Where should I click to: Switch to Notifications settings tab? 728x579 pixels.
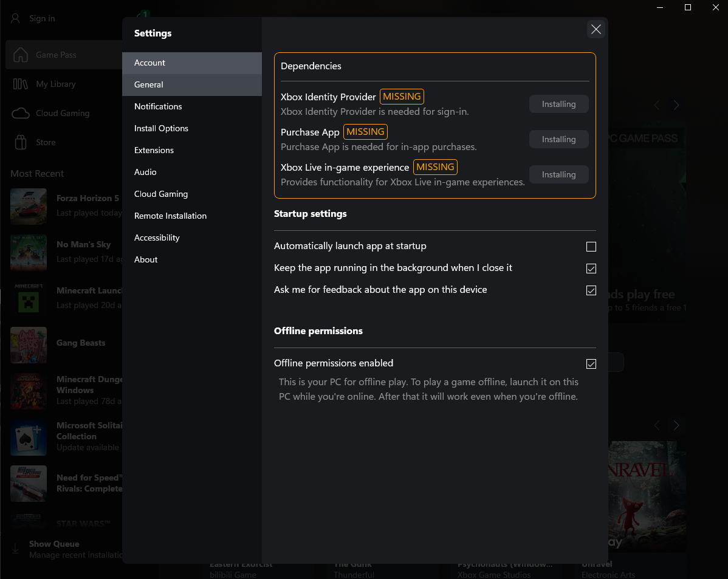[158, 106]
